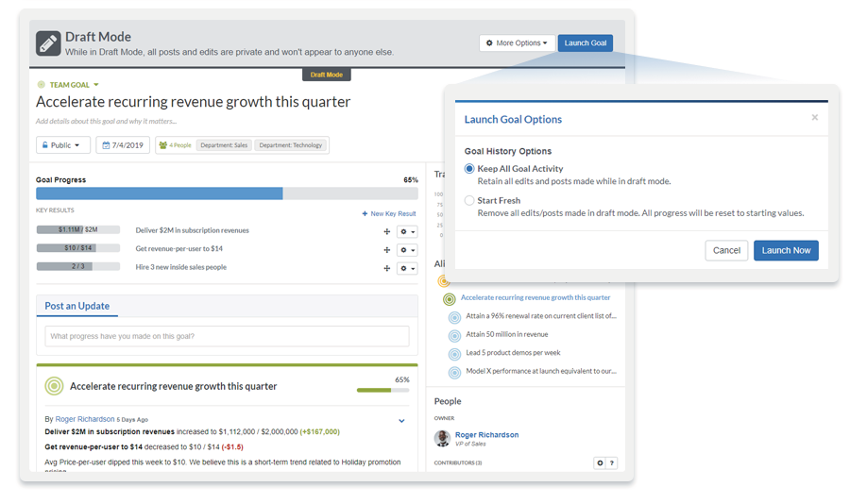Open Model X performance at launch goal
The width and height of the screenshot is (850, 504).
541,371
